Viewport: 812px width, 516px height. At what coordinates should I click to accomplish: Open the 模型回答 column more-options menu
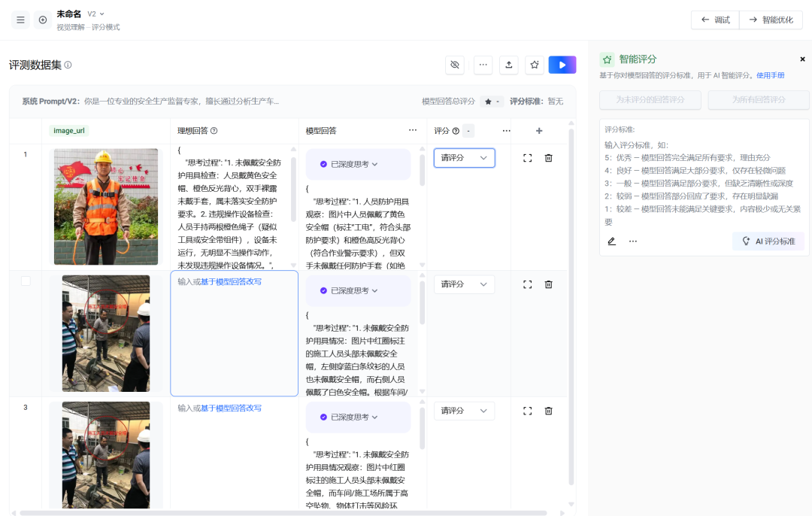(413, 131)
